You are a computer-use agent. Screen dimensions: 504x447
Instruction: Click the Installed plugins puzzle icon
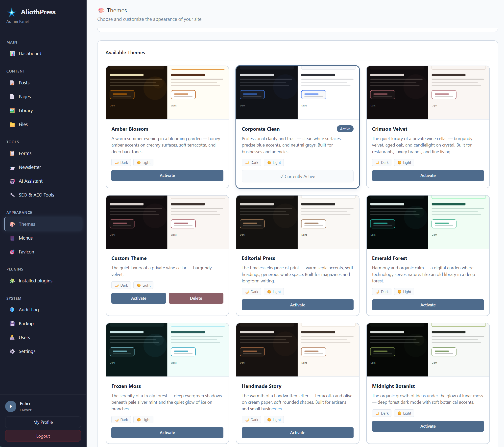12,281
